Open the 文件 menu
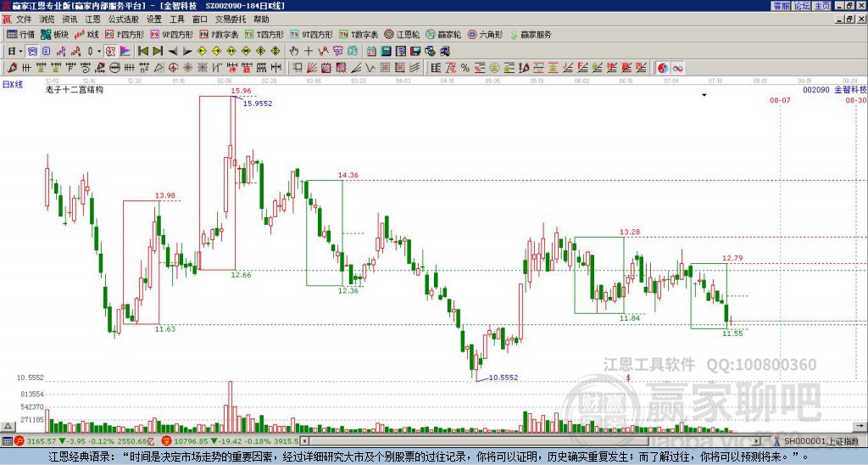Screen dimensions: 868x465 [x=24, y=20]
